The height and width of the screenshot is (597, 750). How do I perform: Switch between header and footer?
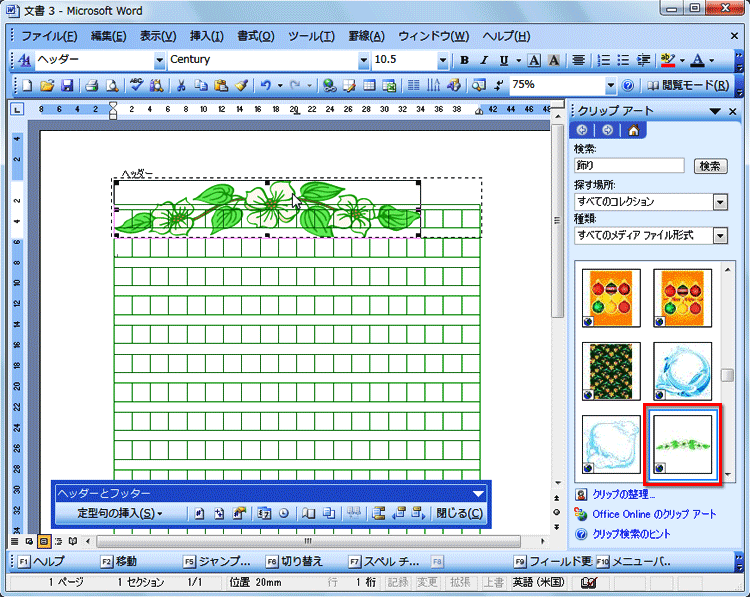click(x=379, y=513)
